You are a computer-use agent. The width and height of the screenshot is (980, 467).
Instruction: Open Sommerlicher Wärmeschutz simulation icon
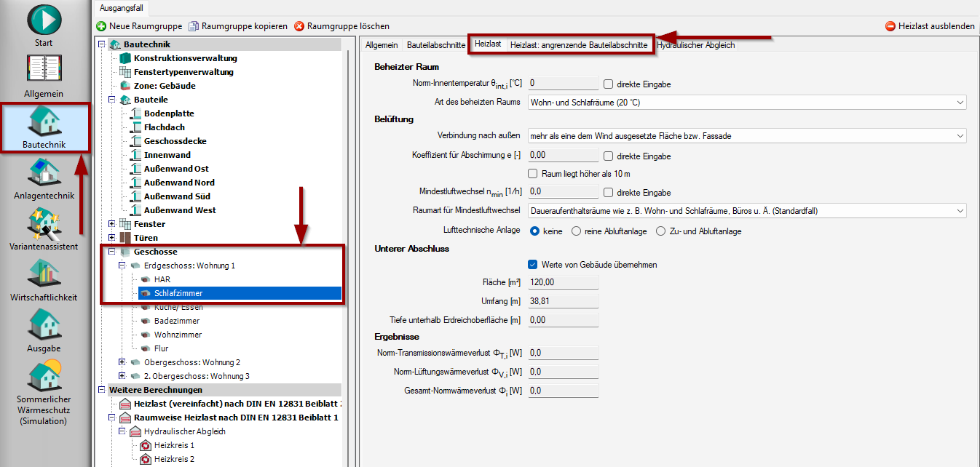click(x=44, y=377)
